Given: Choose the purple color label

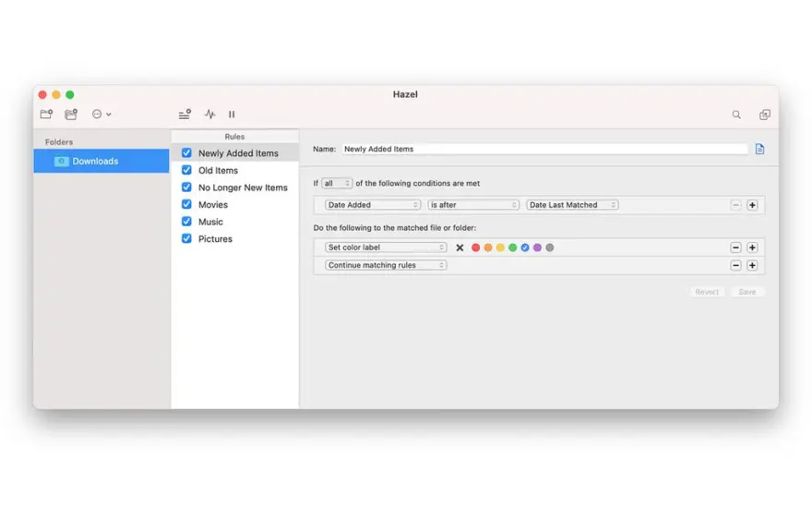Looking at the screenshot, I should (x=538, y=248).
